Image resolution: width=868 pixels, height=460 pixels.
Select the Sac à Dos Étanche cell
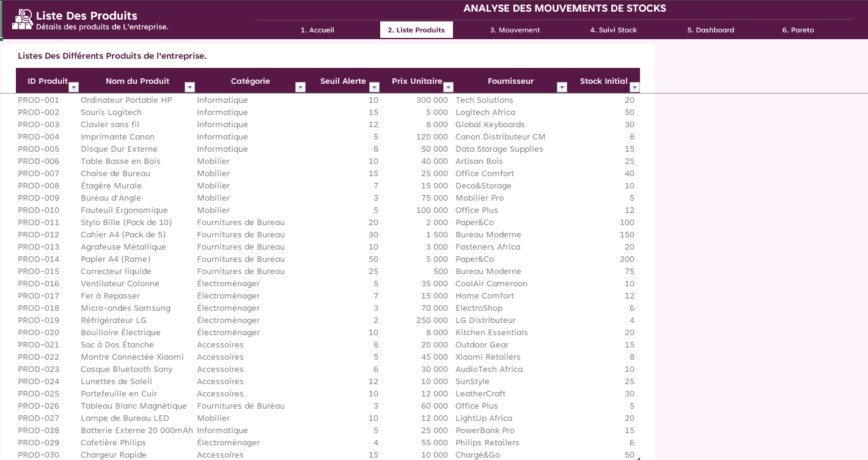click(136, 344)
